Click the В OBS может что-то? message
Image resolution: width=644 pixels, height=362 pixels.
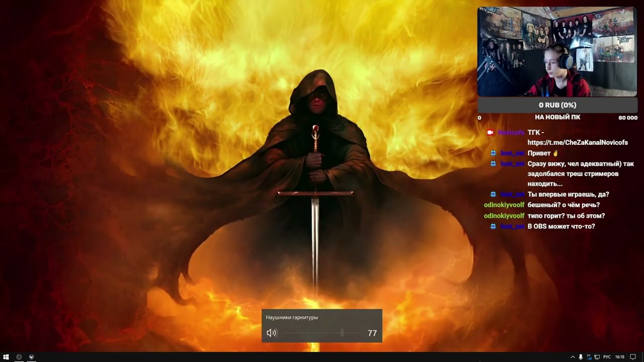tap(561, 226)
